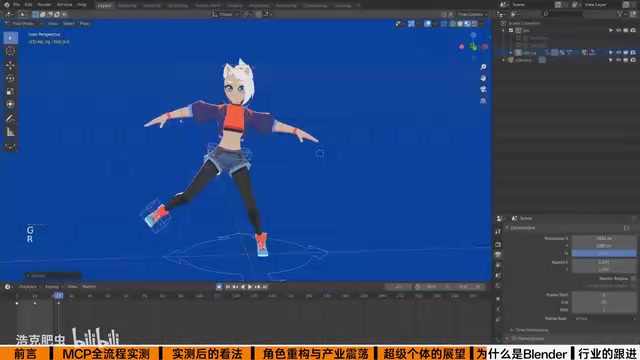Click the outliner search field

tap(563, 14)
